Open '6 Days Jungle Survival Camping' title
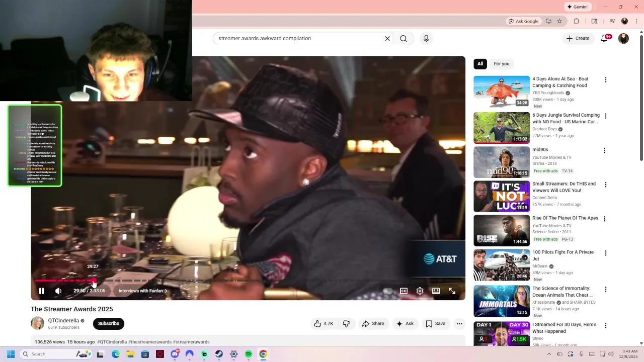644x362 pixels. (x=566, y=118)
